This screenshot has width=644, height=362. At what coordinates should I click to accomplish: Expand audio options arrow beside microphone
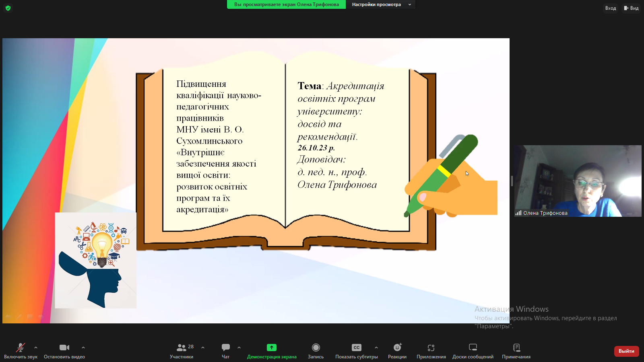pyautogui.click(x=36, y=348)
